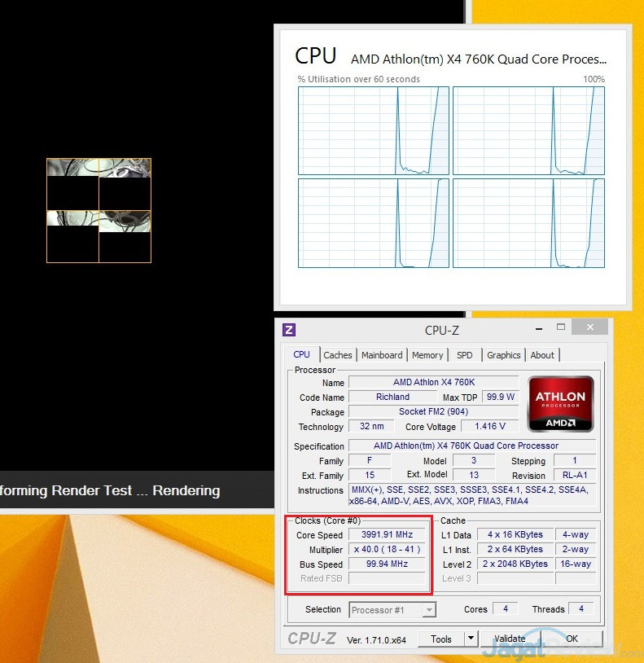
Task: Open the Tools dropdown arrow
Action: tap(470, 639)
